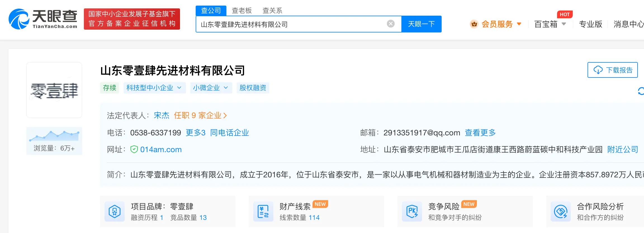The width and height of the screenshot is (644, 233).
Task: Expand the 百宝箱 dropdown arrow
Action: point(564,24)
